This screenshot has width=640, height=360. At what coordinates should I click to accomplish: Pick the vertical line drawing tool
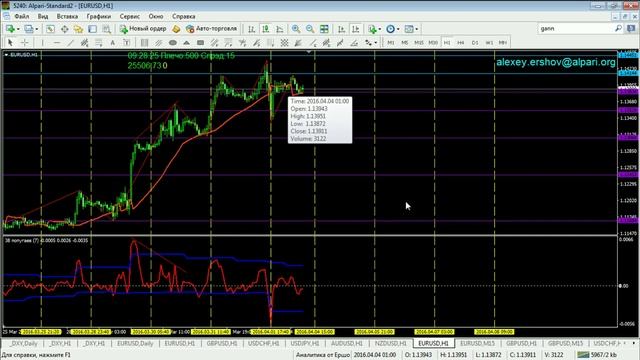pos(42,42)
